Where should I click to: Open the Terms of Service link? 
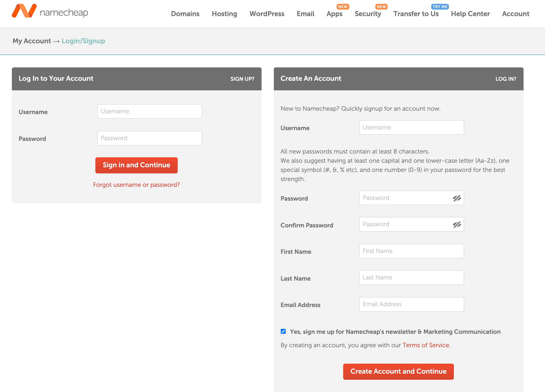(426, 345)
